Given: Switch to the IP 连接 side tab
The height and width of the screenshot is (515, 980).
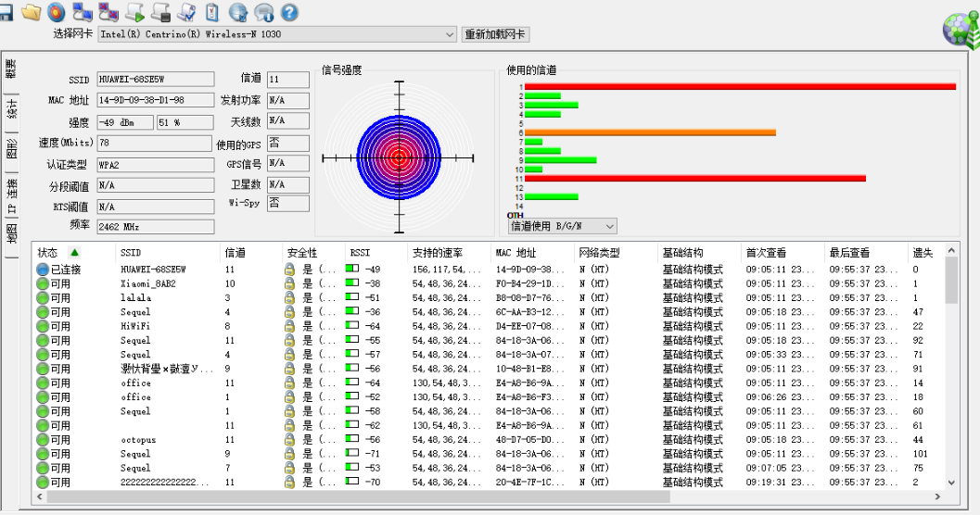Looking at the screenshot, I should pos(11,195).
